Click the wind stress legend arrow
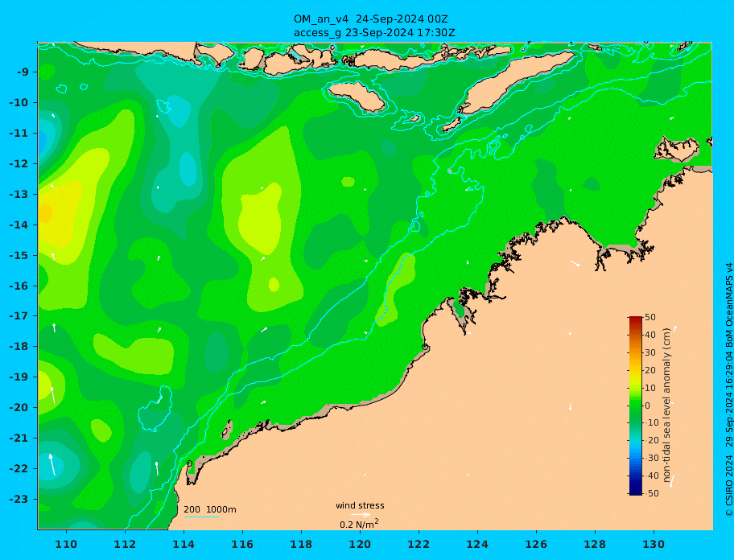The width and height of the screenshot is (734, 560). point(361,515)
